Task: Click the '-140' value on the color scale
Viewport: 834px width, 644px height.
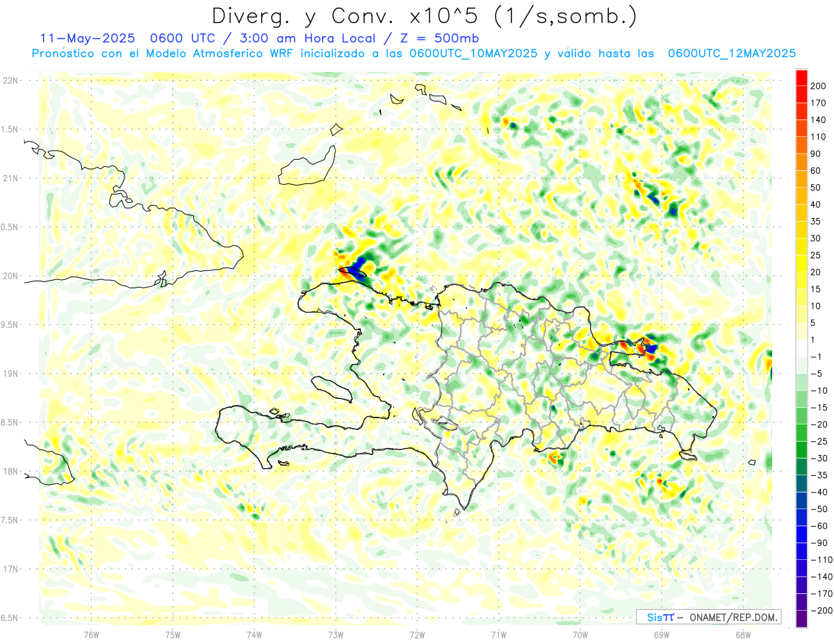Action: point(821,577)
